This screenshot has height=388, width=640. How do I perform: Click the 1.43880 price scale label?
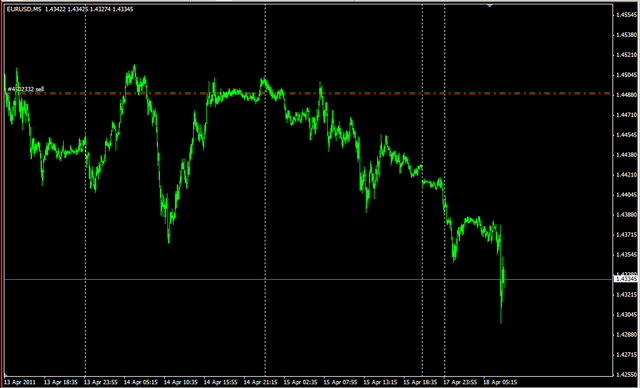coord(627,215)
